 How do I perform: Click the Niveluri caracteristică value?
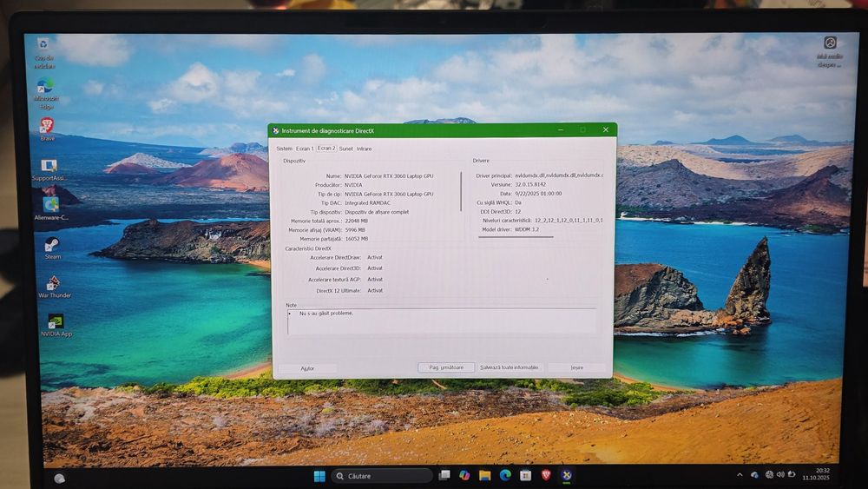pos(569,220)
